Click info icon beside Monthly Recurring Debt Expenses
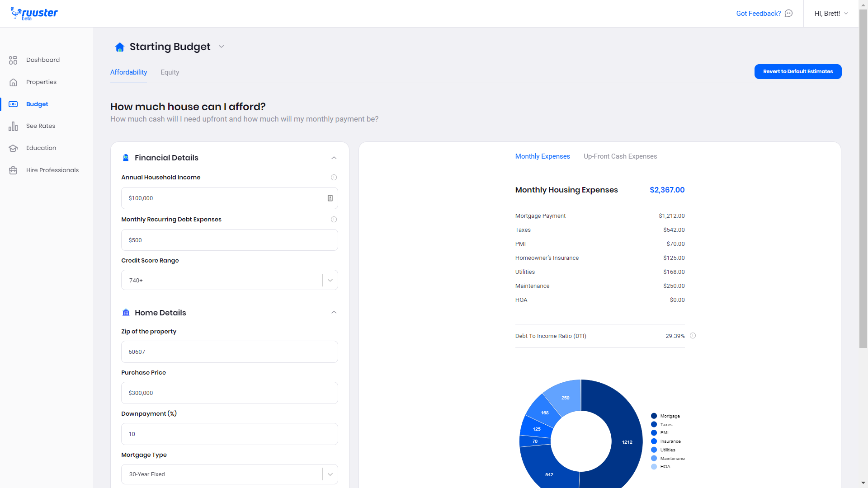 coord(334,220)
